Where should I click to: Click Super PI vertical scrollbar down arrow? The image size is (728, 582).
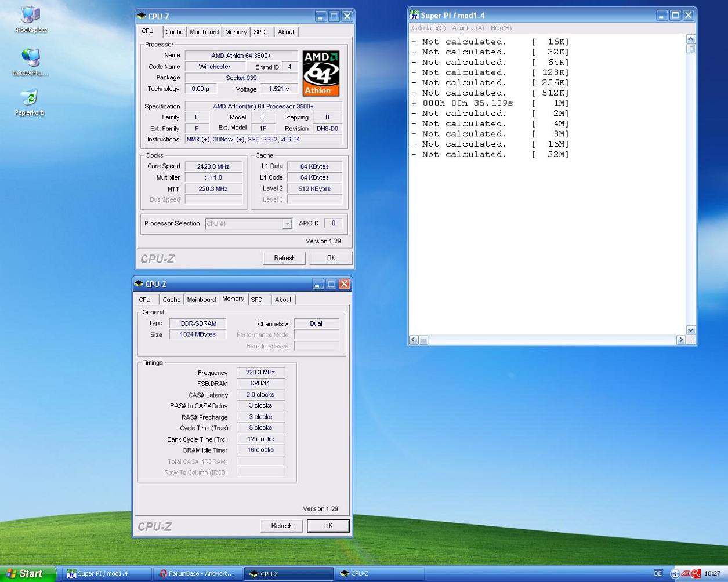coord(690,330)
